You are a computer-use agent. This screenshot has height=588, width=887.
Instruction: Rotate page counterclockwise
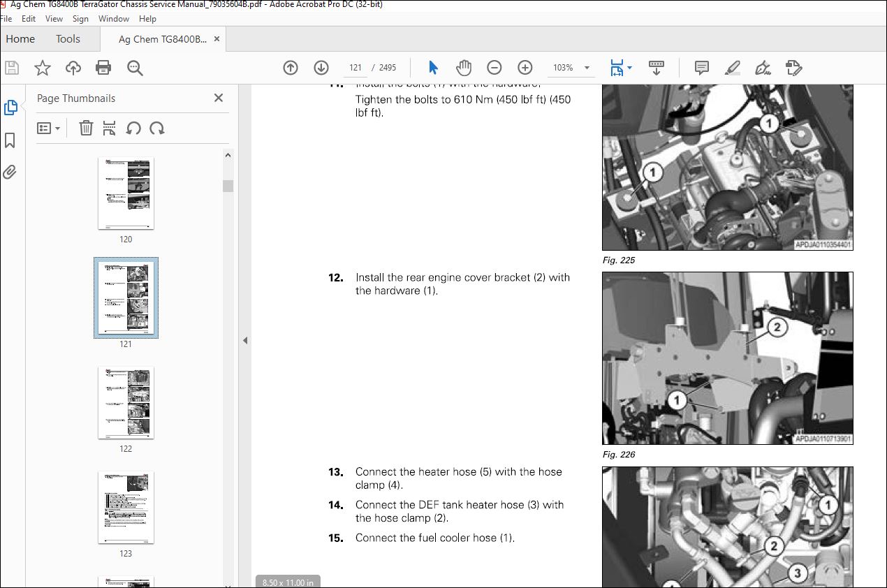(x=133, y=128)
